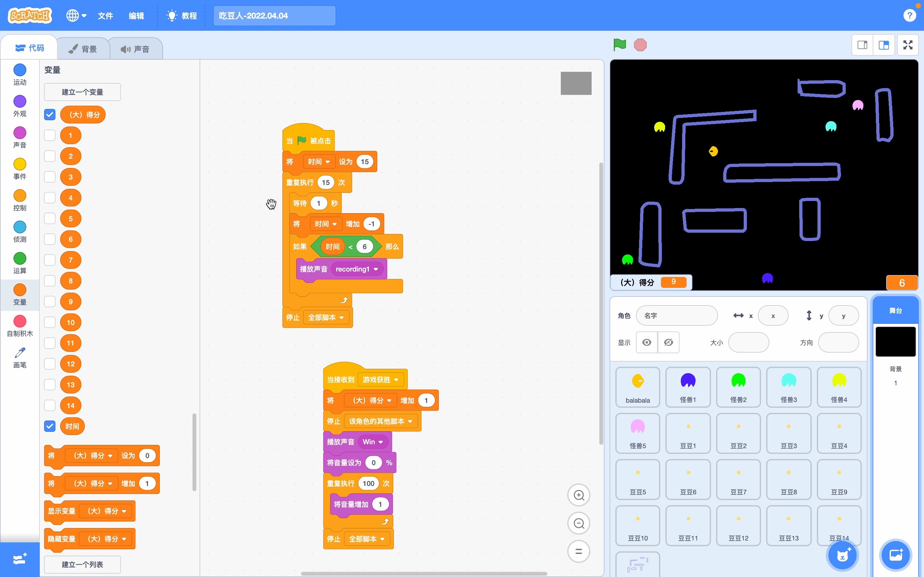
Task: Open the add extension button
Action: (x=20, y=559)
